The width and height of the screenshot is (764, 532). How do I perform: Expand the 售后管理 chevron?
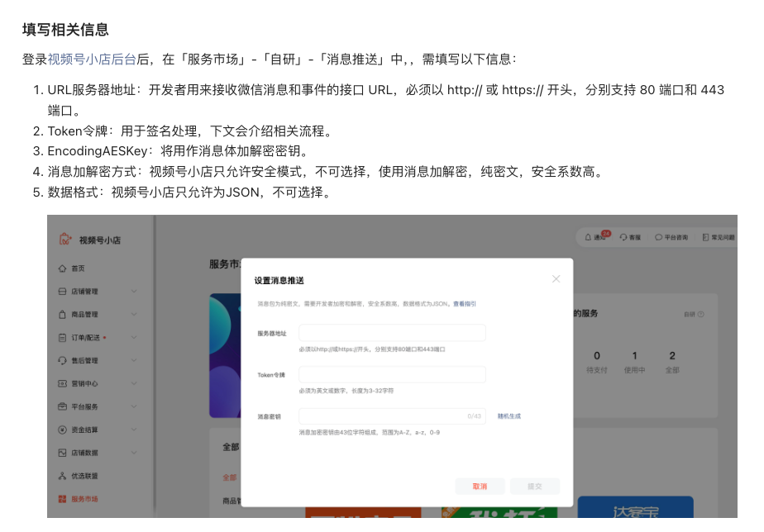[134, 360]
